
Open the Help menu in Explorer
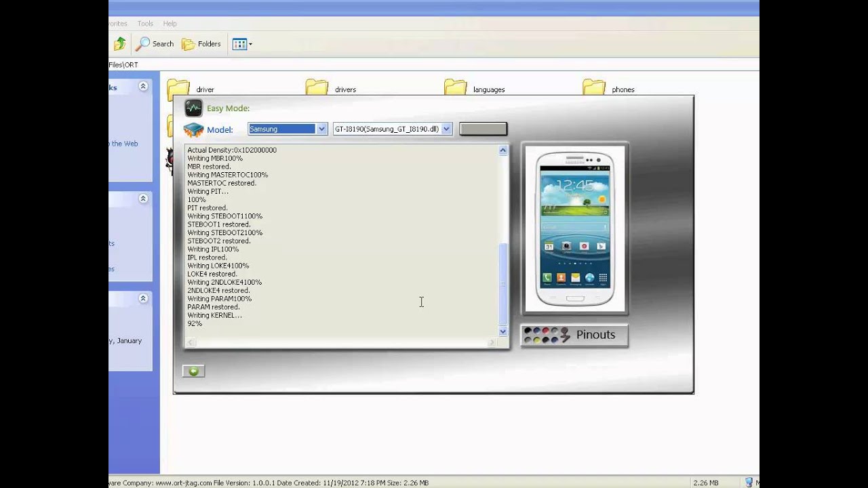(x=170, y=24)
